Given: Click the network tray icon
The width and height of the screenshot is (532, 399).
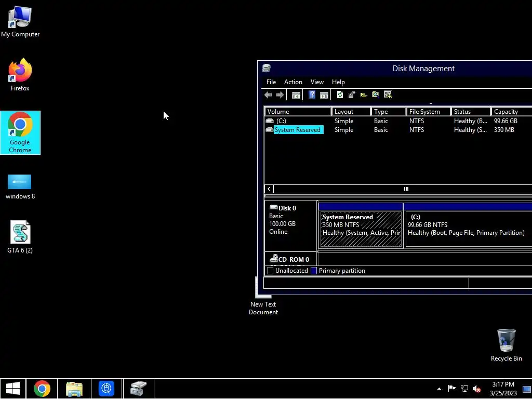Looking at the screenshot, I should click(x=464, y=389).
